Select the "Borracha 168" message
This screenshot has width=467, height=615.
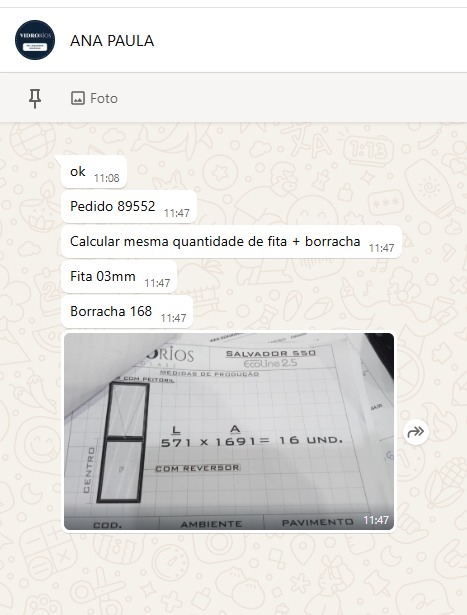(127, 312)
